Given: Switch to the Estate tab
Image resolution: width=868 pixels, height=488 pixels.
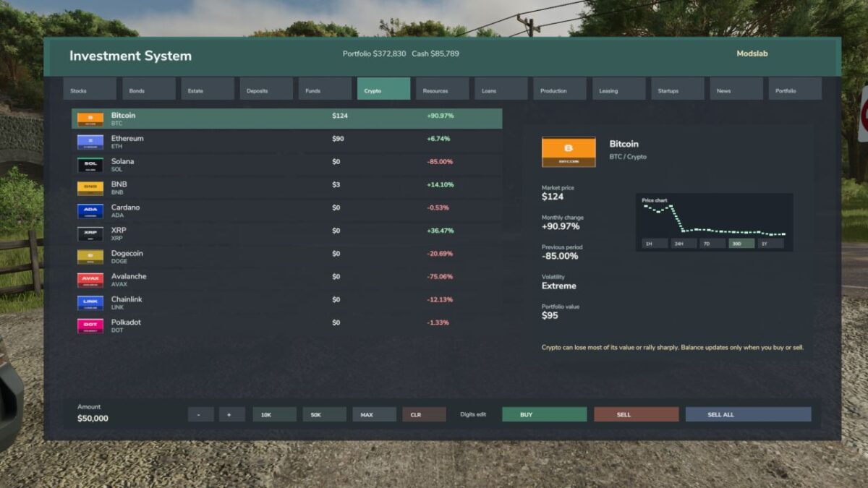Looking at the screenshot, I should 208,89.
